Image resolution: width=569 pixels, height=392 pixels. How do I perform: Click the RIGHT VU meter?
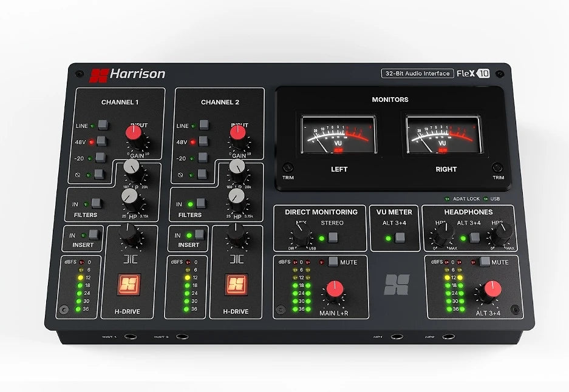pos(444,135)
